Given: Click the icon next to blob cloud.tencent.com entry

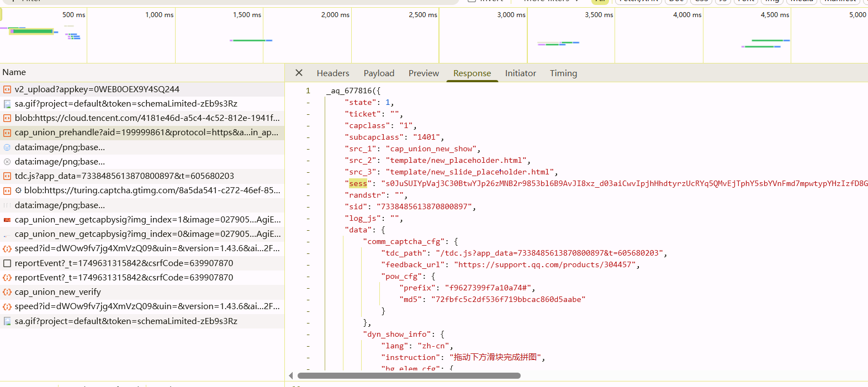Looking at the screenshot, I should point(7,118).
